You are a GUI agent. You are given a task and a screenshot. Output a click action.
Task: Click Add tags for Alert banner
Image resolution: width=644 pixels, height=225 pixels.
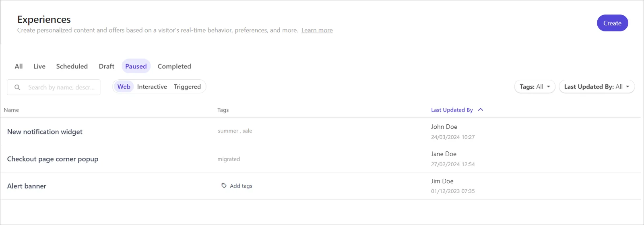(x=237, y=186)
